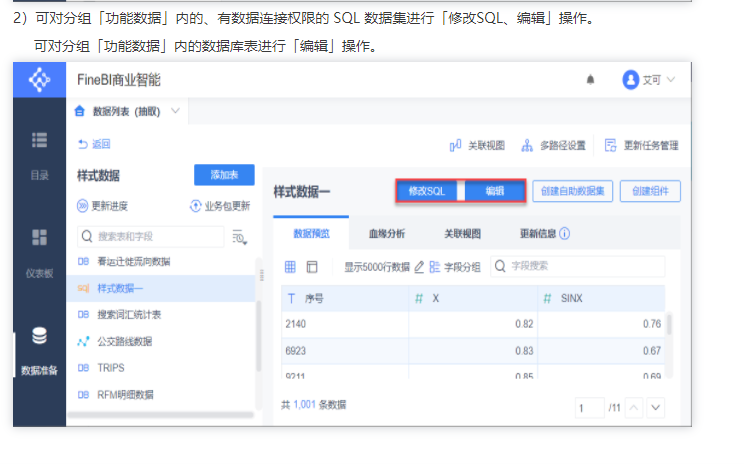Click the panel splitter handle
Viewport: 744px width, 464px height.
click(x=262, y=275)
